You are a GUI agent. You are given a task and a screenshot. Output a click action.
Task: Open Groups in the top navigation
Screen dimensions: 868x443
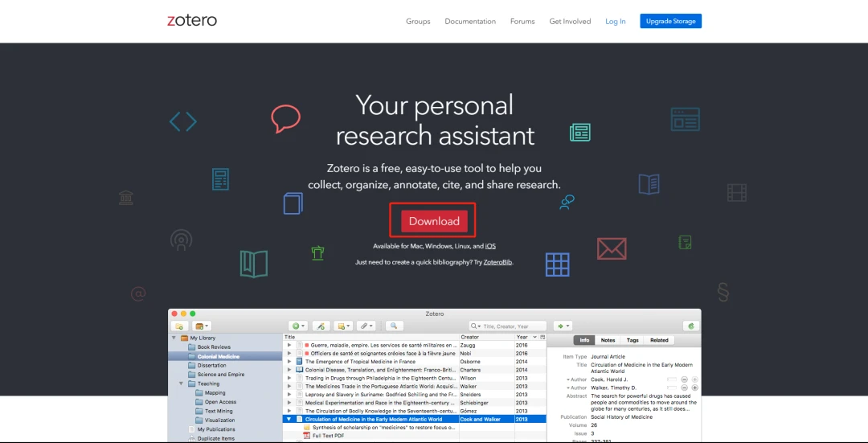point(418,22)
